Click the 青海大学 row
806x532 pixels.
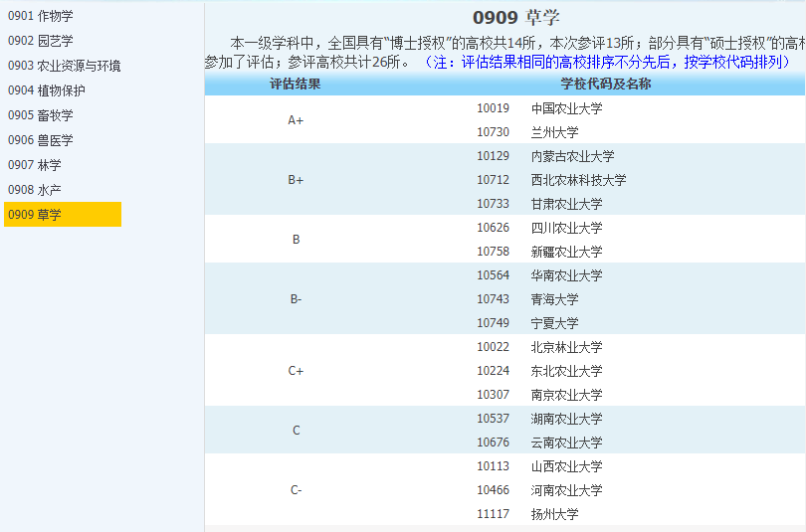click(554, 299)
